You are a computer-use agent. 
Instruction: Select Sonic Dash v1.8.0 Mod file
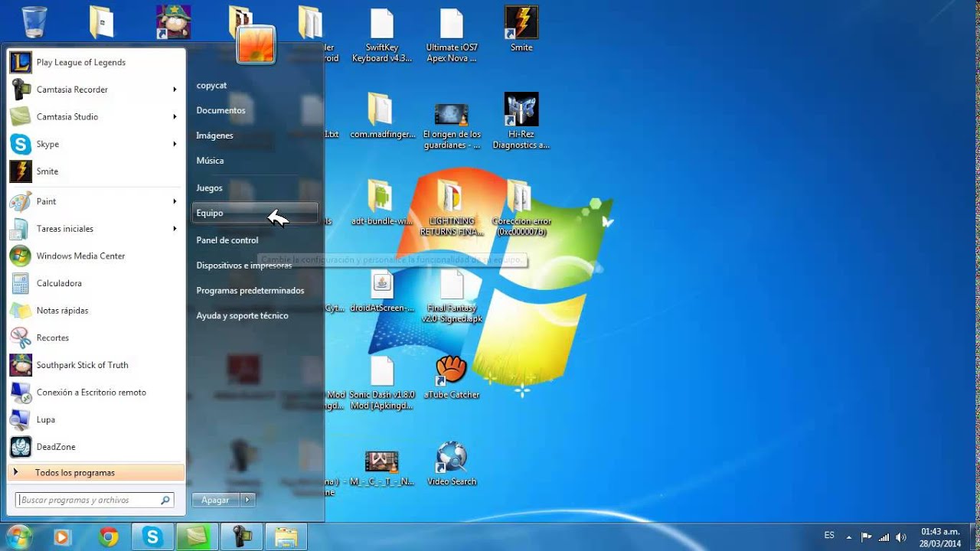pyautogui.click(x=381, y=383)
